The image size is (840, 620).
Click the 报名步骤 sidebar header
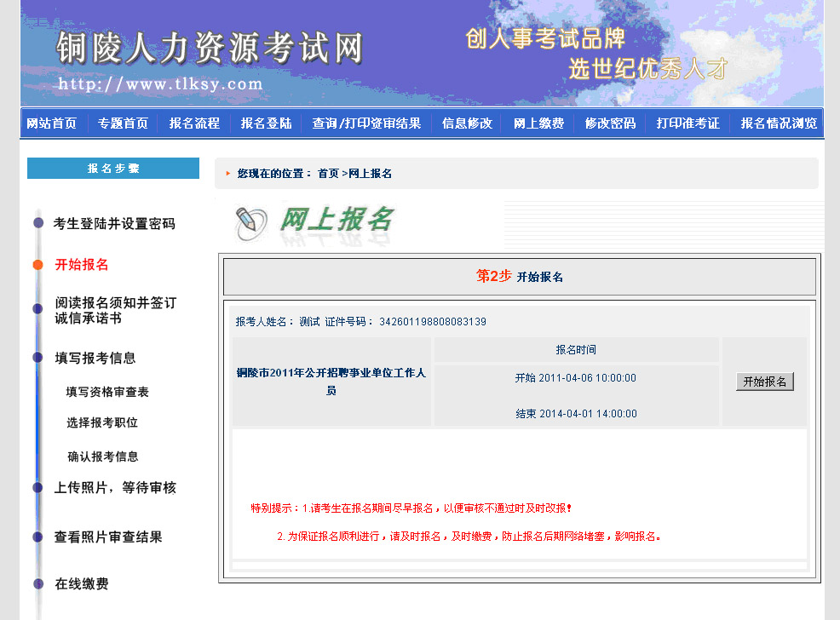click(113, 168)
